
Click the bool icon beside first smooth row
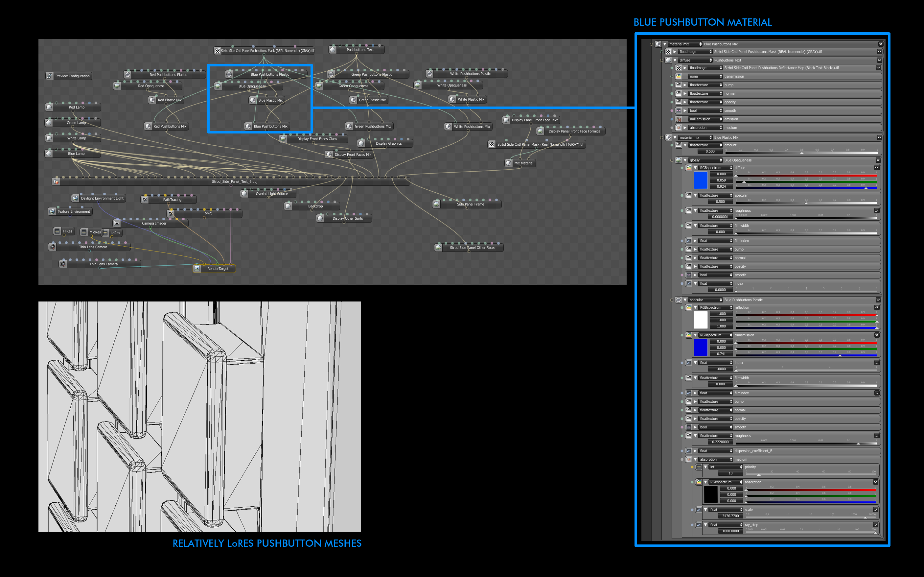coord(679,111)
